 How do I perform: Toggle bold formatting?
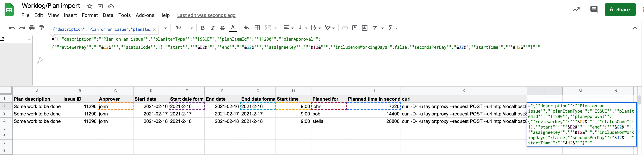203,28
